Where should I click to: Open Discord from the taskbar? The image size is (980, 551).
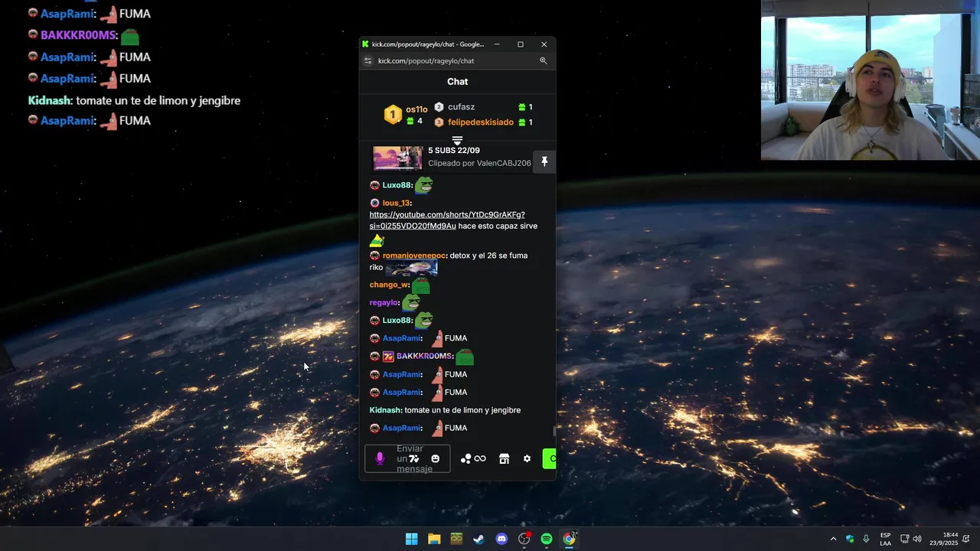click(501, 539)
